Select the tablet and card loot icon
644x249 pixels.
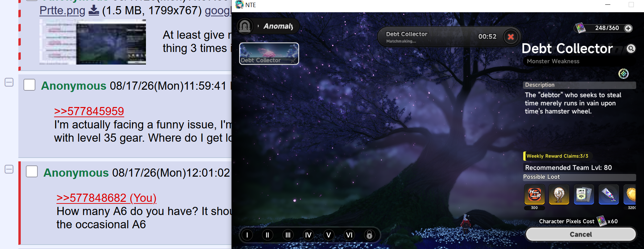click(x=584, y=194)
